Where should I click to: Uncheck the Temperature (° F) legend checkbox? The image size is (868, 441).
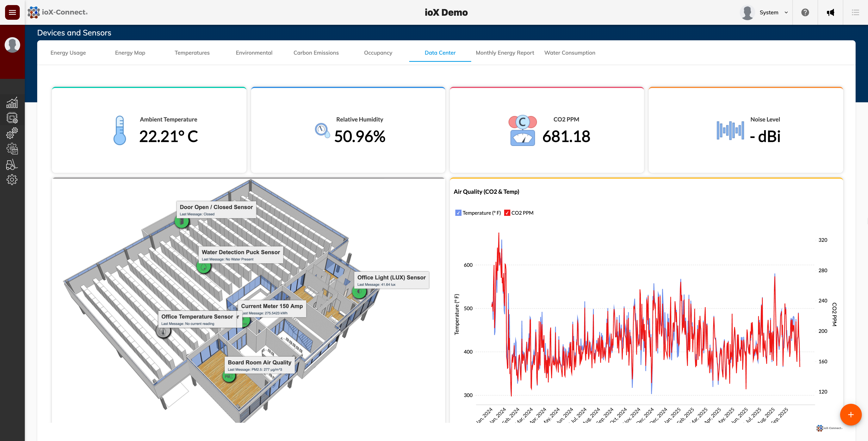458,213
